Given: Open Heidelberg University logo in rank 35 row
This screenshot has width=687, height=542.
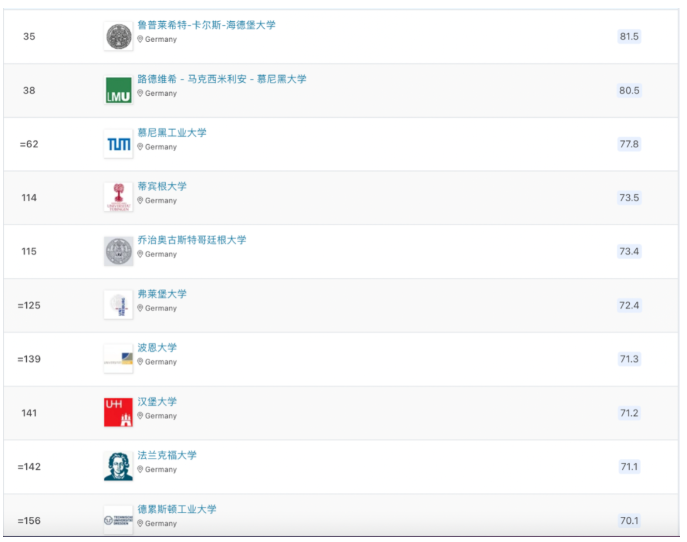Looking at the screenshot, I should pos(118,36).
